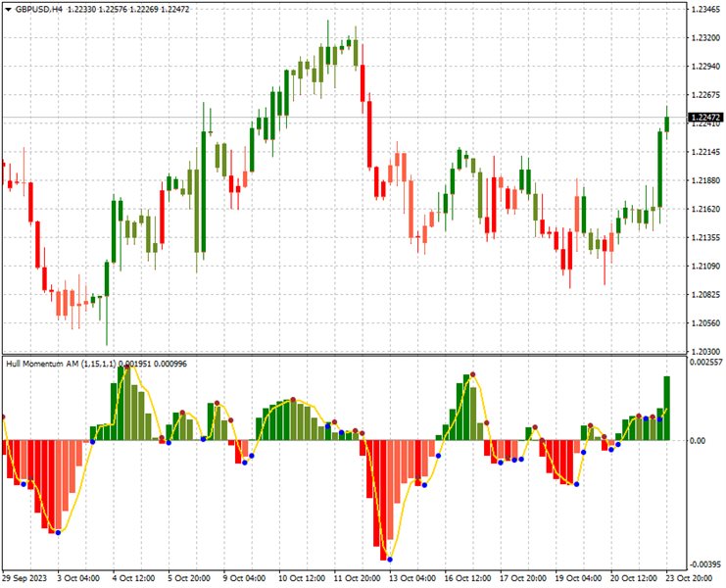
Task: Click the 19 Oct 04:00 time label
Action: 579,578
